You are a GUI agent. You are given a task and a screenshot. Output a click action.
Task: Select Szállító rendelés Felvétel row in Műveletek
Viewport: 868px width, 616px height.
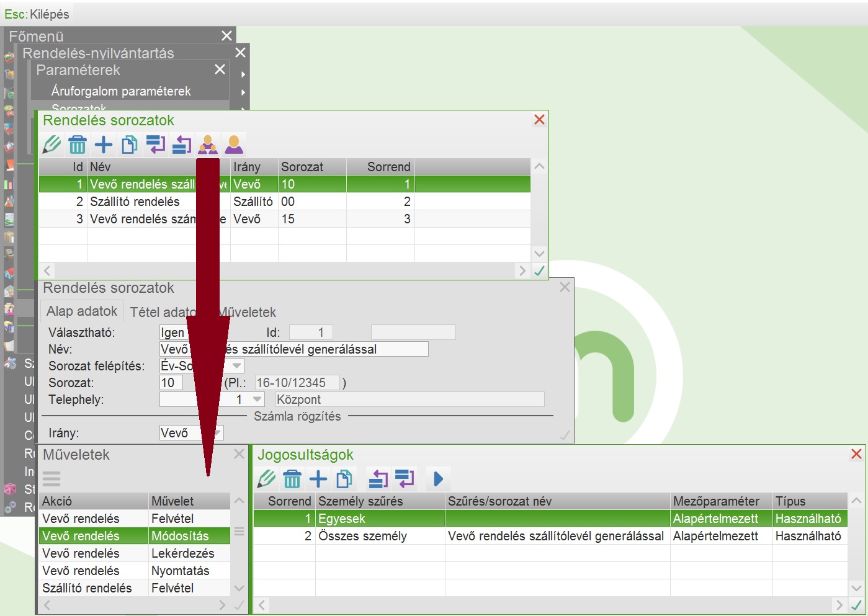135,588
